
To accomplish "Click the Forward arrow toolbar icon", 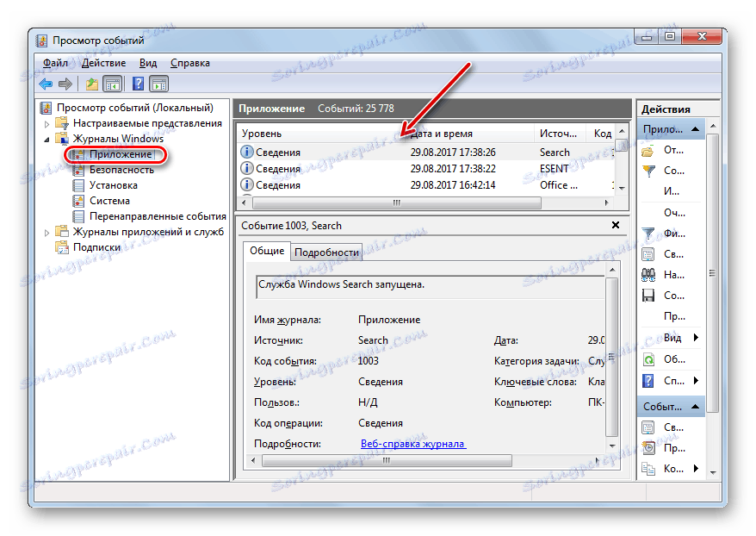I will (x=65, y=84).
